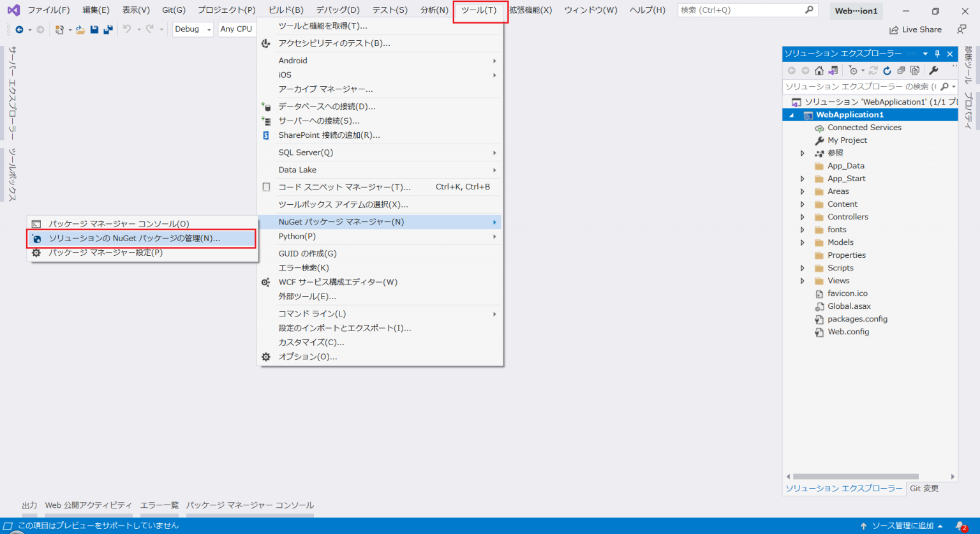This screenshot has width=980, height=534.
Task: Refresh the Solution Explorer
Action: click(x=887, y=70)
